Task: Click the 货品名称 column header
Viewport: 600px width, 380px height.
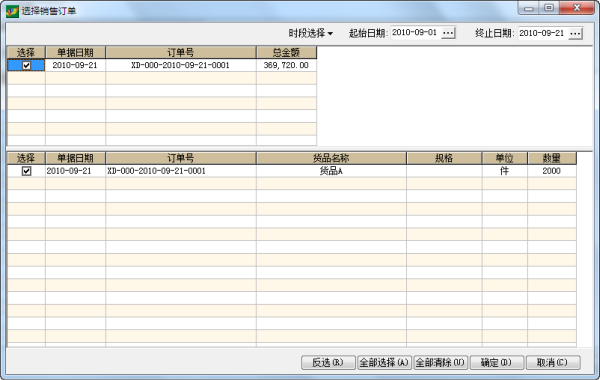Action: [331, 158]
